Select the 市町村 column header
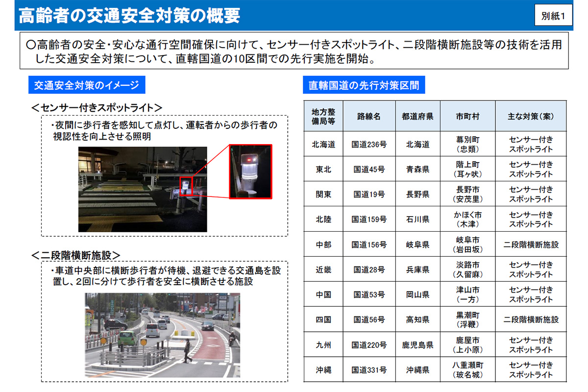Screen dimensions: 588x392 pyautogui.click(x=467, y=117)
